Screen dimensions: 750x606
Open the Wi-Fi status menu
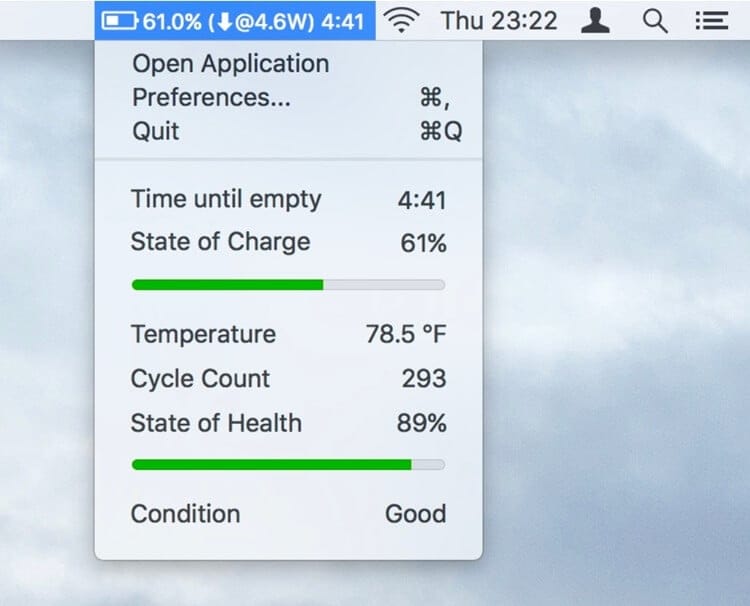tap(402, 21)
